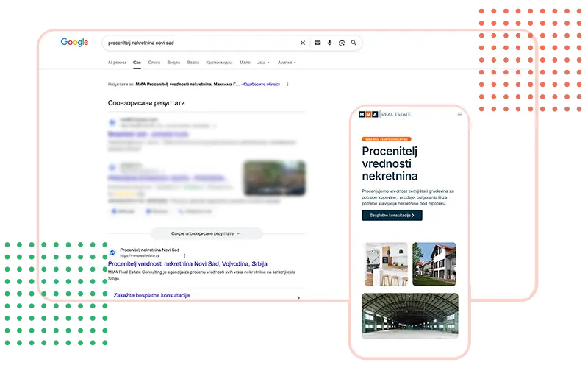The height and width of the screenshot is (368, 588).
Task: Collapse sponsored results with 'Сакриј спонзорисане резултате'
Action: pos(207,233)
